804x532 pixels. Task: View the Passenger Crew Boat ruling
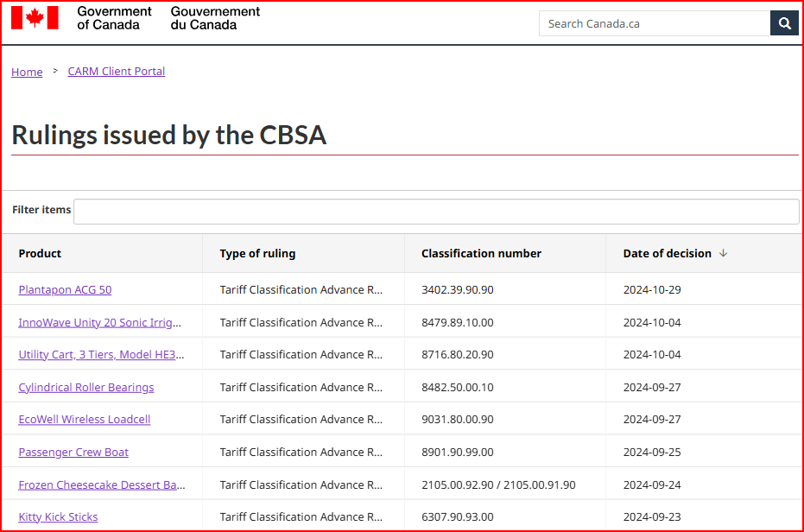click(x=73, y=452)
